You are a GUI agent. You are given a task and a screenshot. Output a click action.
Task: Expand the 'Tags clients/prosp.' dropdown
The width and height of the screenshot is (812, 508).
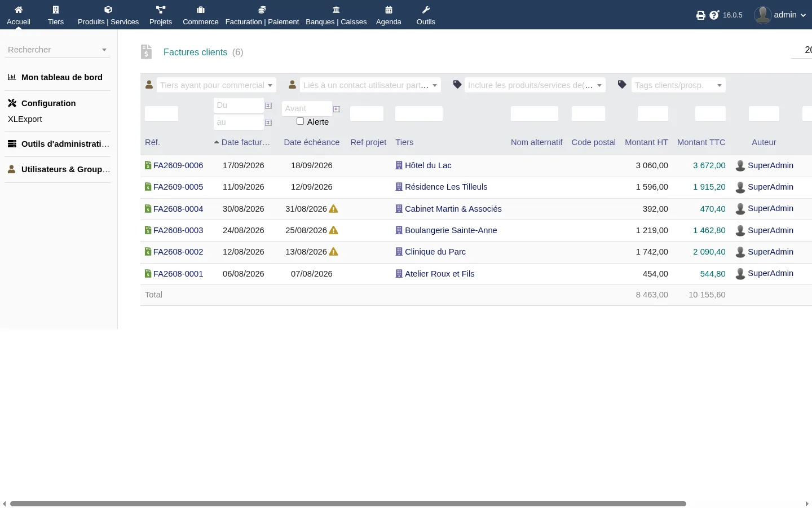pyautogui.click(x=678, y=85)
